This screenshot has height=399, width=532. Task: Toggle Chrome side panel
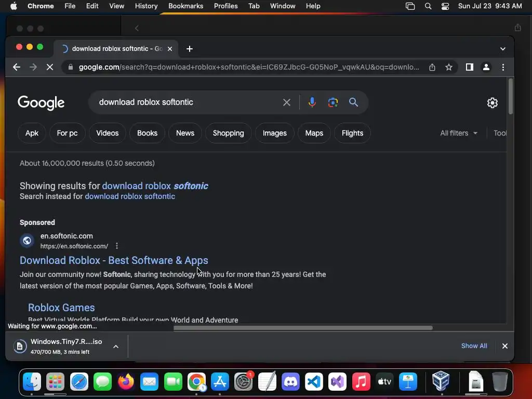469,67
